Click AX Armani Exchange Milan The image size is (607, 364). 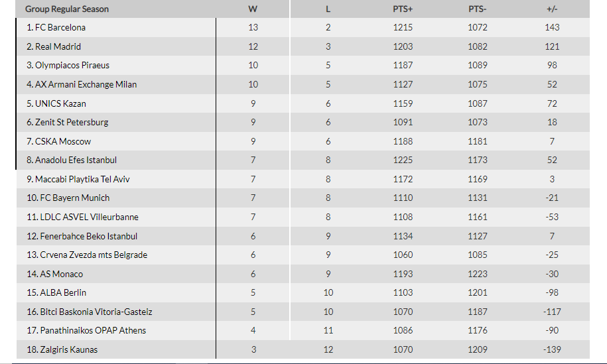pyautogui.click(x=82, y=84)
